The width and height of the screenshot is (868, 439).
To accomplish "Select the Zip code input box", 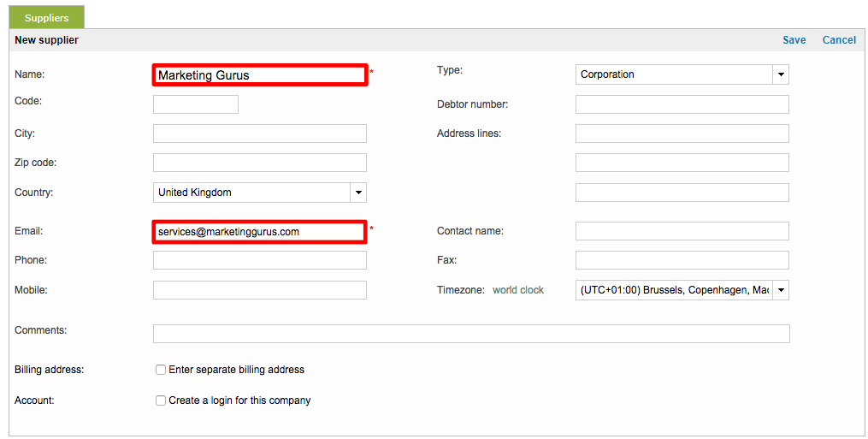I will (259, 163).
